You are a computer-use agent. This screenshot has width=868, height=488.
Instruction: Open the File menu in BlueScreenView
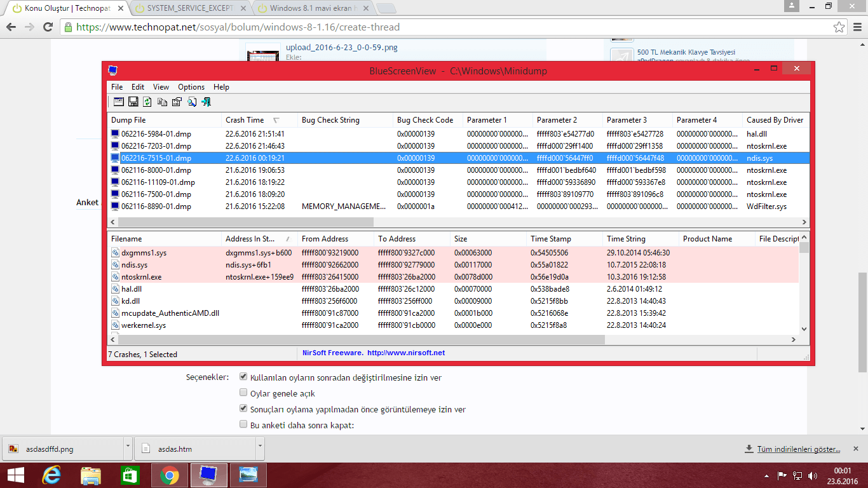click(117, 87)
